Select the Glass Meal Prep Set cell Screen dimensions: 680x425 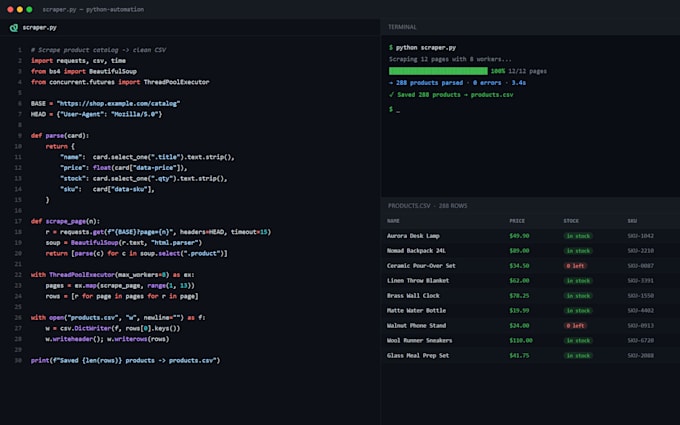click(x=418, y=355)
